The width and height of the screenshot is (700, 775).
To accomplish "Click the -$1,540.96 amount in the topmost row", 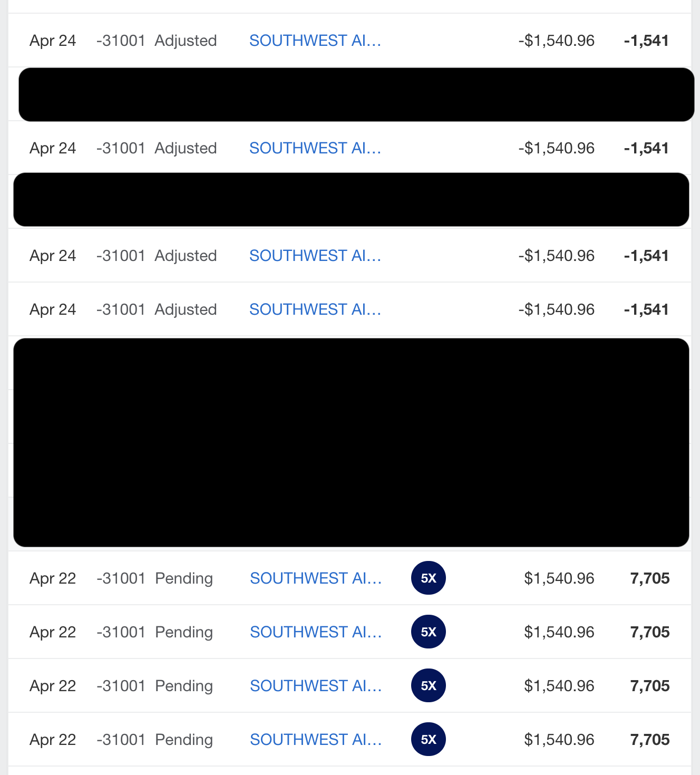I will [556, 41].
